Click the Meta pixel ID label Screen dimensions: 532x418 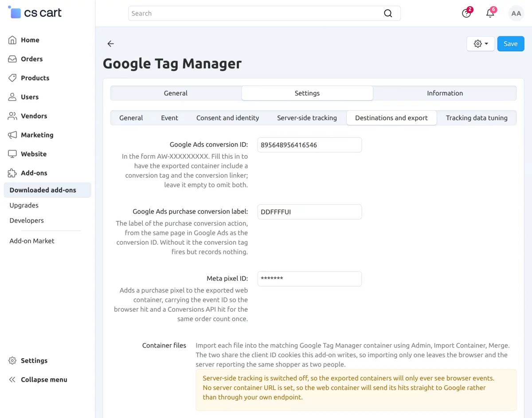click(x=227, y=278)
